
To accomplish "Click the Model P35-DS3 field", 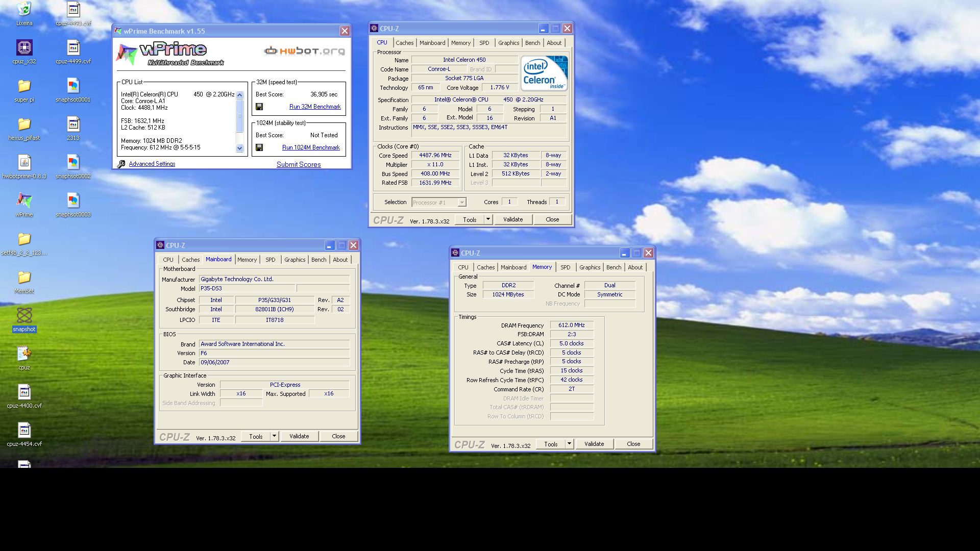I will coord(247,288).
